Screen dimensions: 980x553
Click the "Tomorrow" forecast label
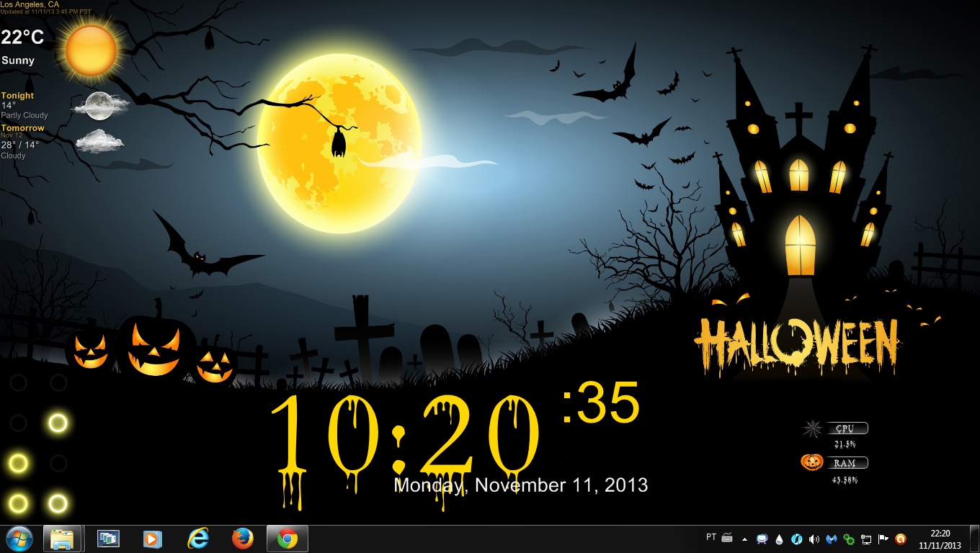pos(22,128)
